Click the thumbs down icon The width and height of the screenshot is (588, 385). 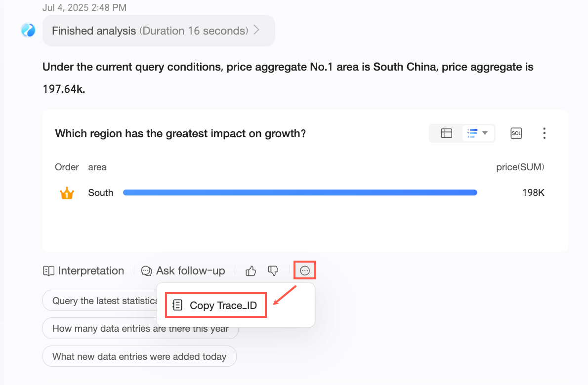pos(273,270)
